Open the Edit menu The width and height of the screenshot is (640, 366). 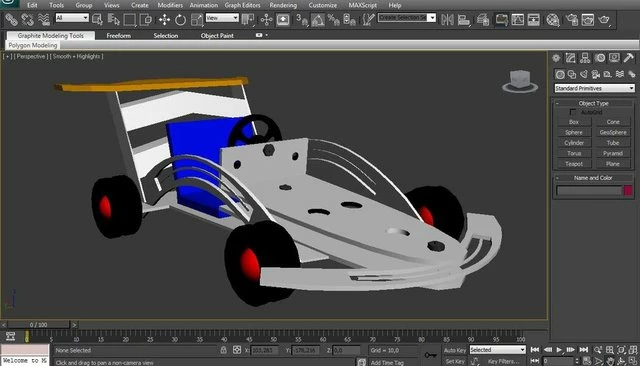coord(32,5)
